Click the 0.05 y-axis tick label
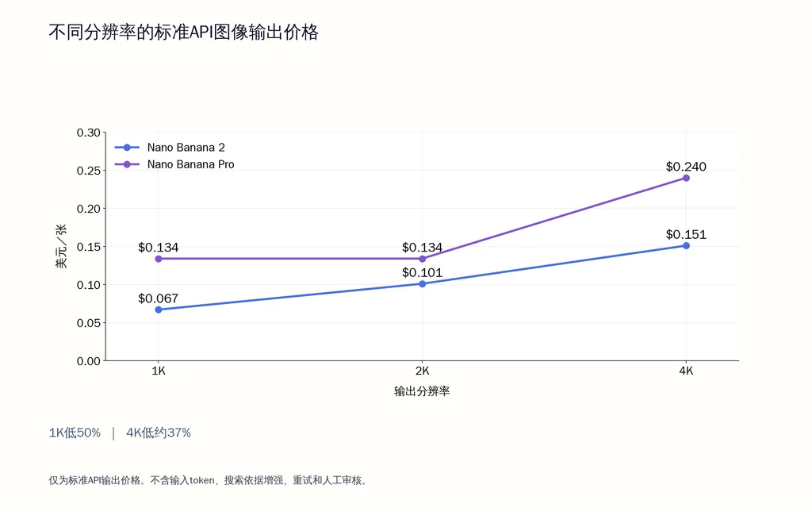 point(89,323)
